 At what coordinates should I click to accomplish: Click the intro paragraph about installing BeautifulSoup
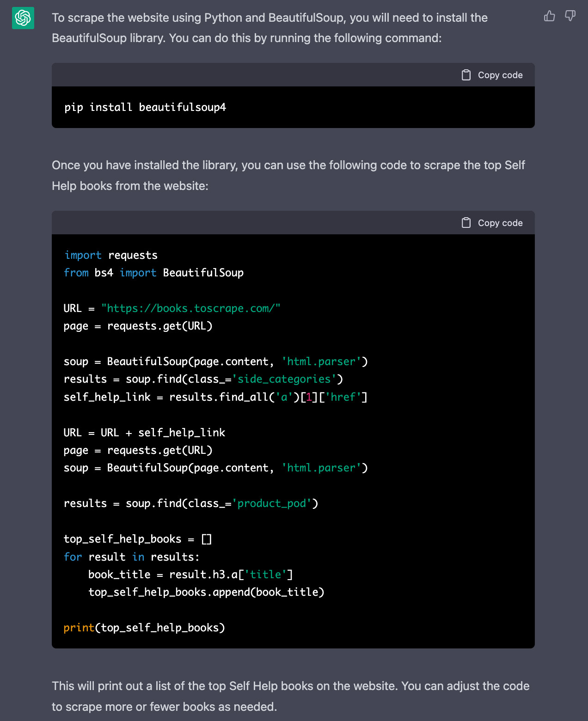[x=270, y=28]
